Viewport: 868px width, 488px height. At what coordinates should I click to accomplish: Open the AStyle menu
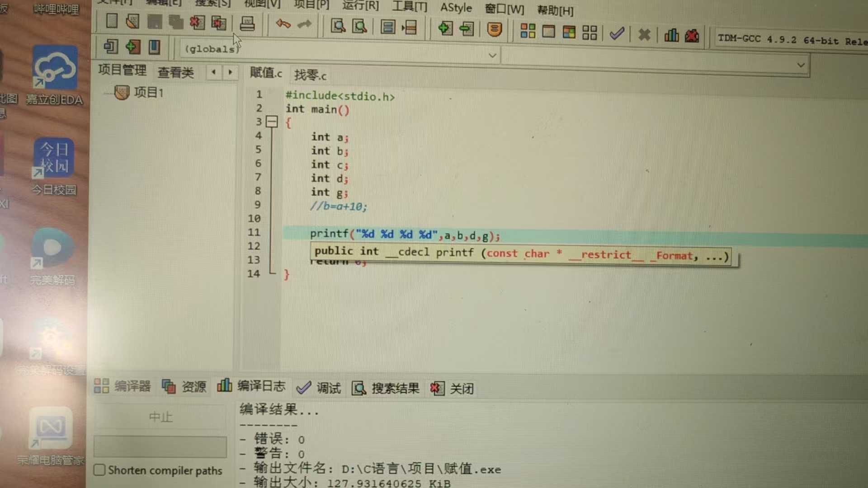click(456, 8)
